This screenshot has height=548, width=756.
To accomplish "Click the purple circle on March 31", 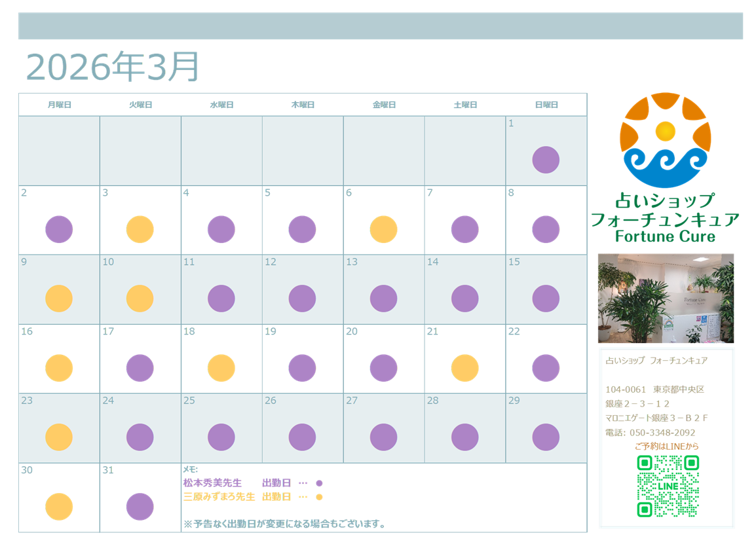I will point(140,507).
